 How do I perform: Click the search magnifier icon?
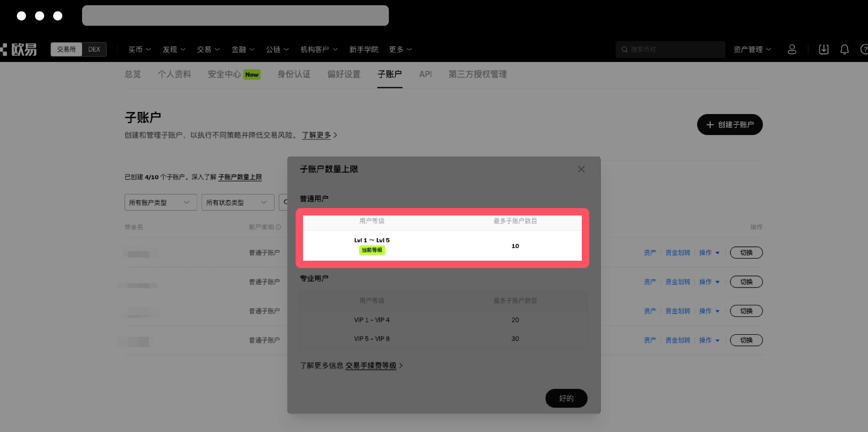point(624,49)
